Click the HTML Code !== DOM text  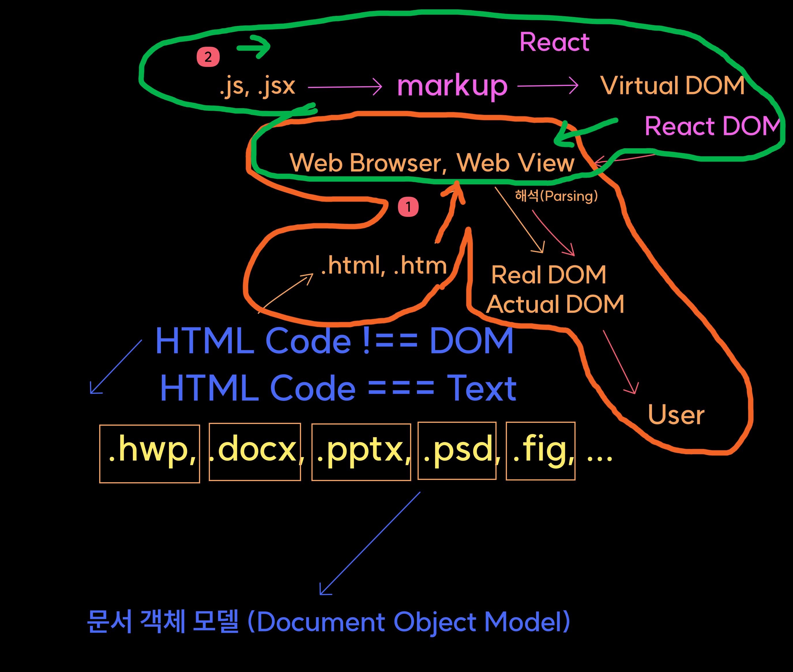(x=335, y=341)
